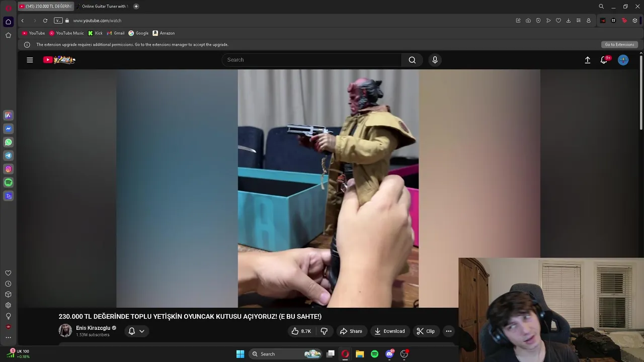Open Kick bookmark
Viewport: 644px width, 362px height.
pyautogui.click(x=95, y=33)
